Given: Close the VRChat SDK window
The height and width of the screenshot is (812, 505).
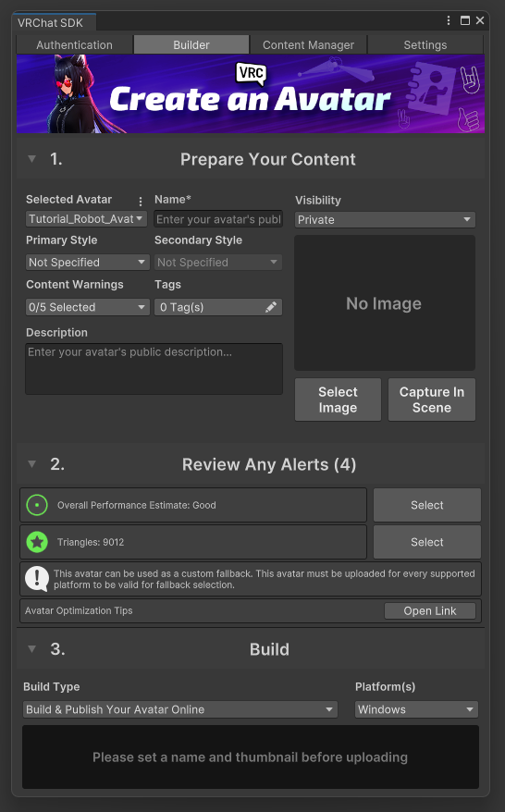Looking at the screenshot, I should pyautogui.click(x=480, y=20).
